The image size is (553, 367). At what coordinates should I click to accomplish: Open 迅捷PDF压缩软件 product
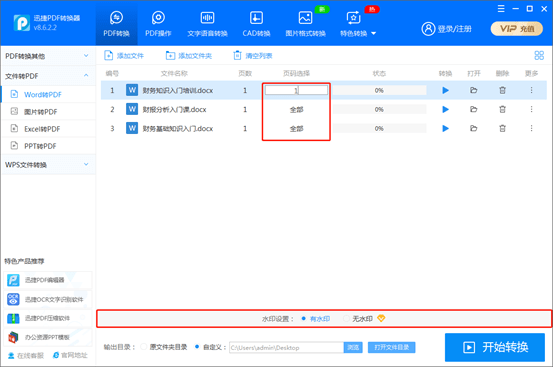coord(48,318)
